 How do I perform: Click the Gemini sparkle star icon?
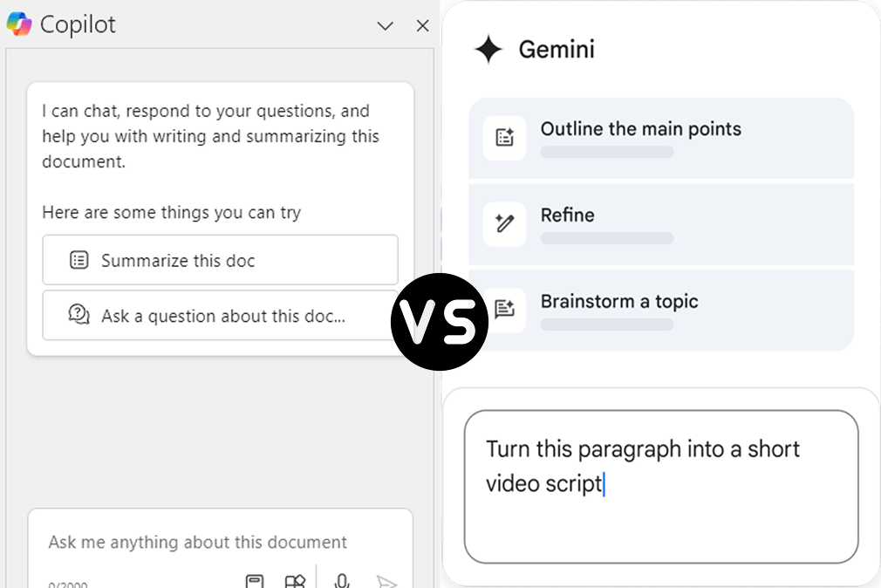[488, 50]
